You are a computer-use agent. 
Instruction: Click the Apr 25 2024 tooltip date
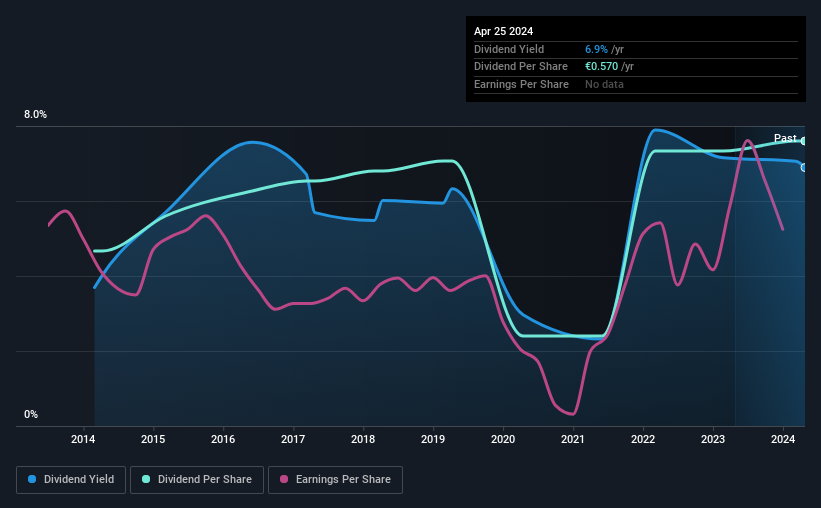point(503,31)
